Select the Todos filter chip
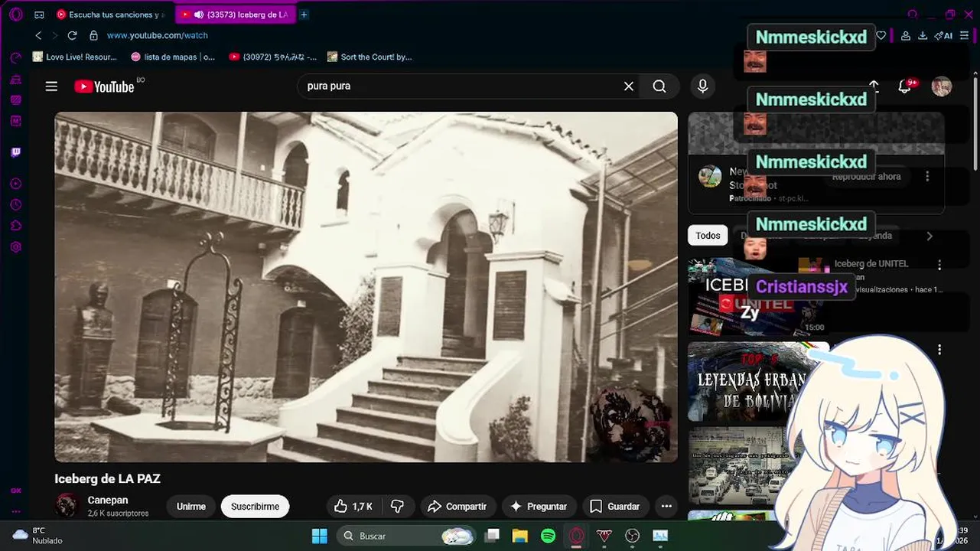The height and width of the screenshot is (551, 980). click(708, 236)
